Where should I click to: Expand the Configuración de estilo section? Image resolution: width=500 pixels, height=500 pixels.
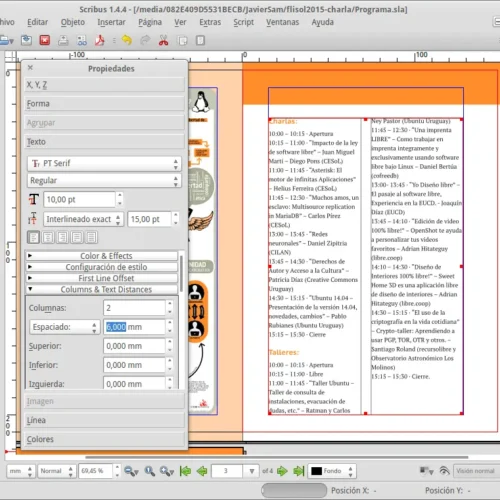tap(102, 267)
